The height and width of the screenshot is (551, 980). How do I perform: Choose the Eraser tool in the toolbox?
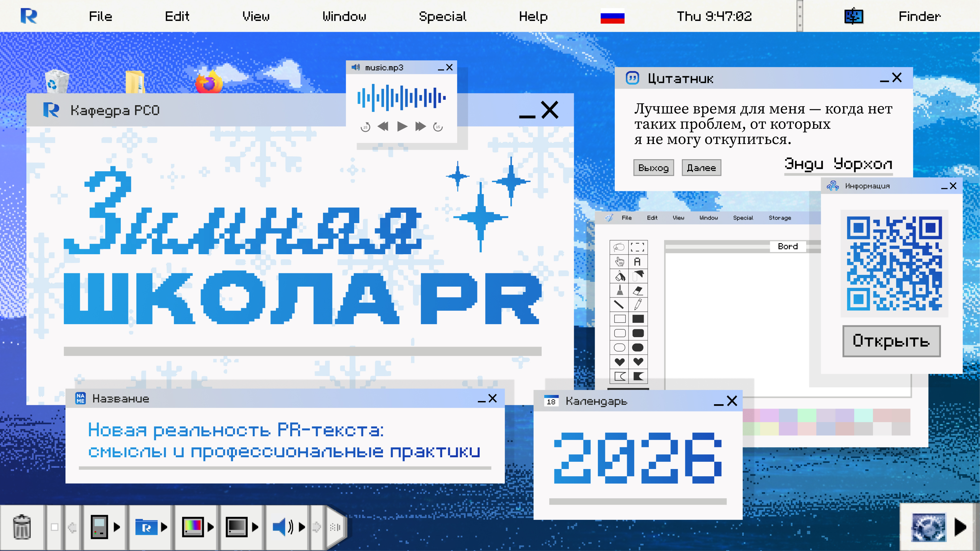point(638,290)
